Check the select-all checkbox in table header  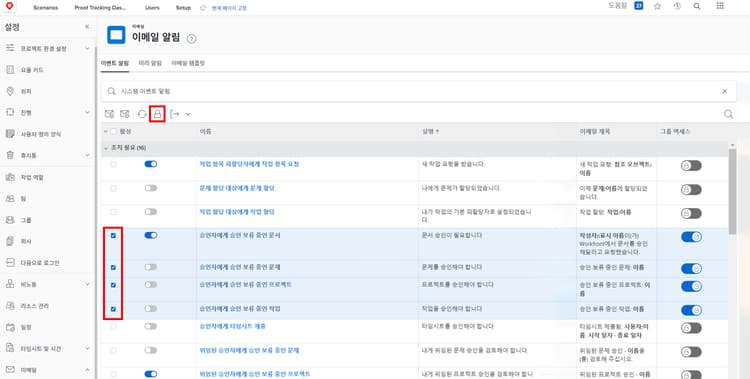113,131
